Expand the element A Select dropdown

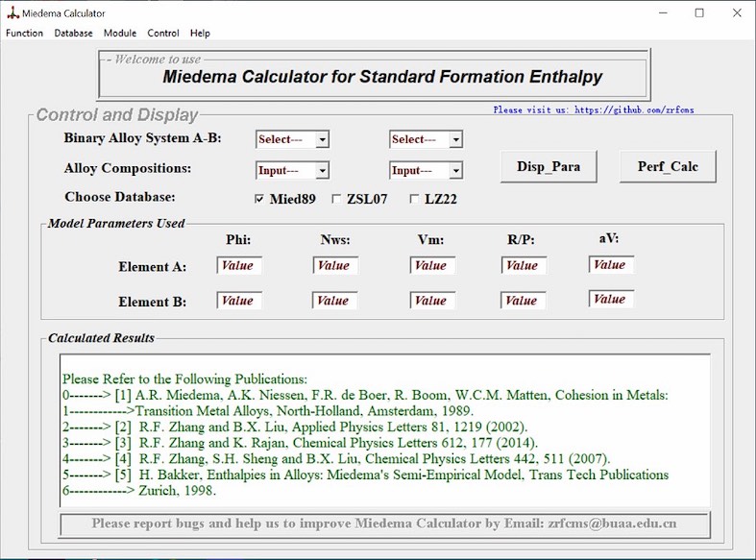pos(322,140)
